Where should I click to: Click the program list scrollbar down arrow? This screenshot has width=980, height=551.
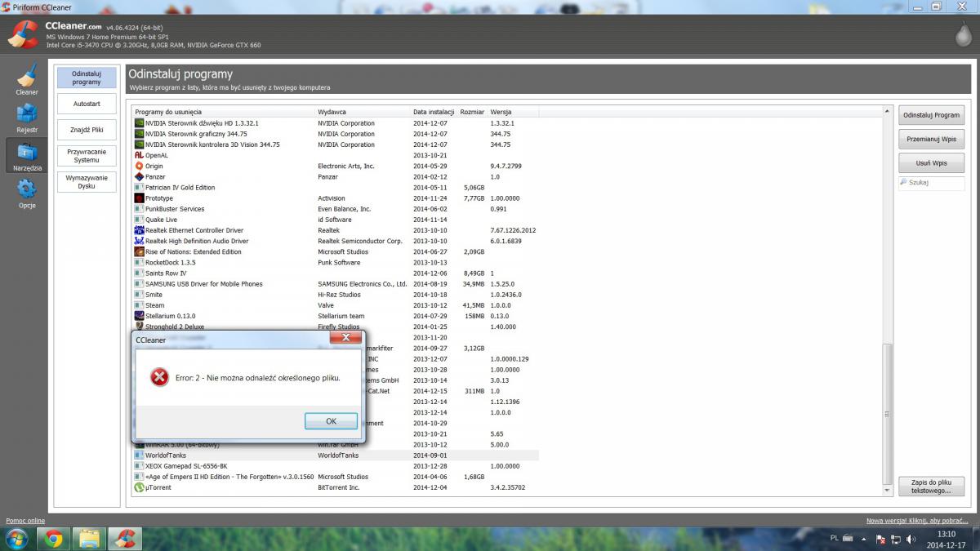coord(888,491)
